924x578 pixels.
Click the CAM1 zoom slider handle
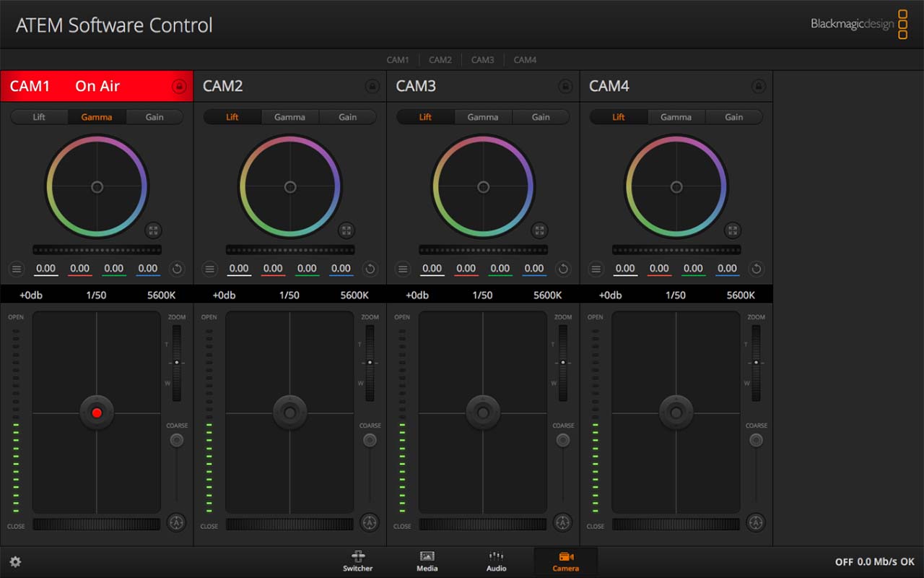pyautogui.click(x=177, y=362)
